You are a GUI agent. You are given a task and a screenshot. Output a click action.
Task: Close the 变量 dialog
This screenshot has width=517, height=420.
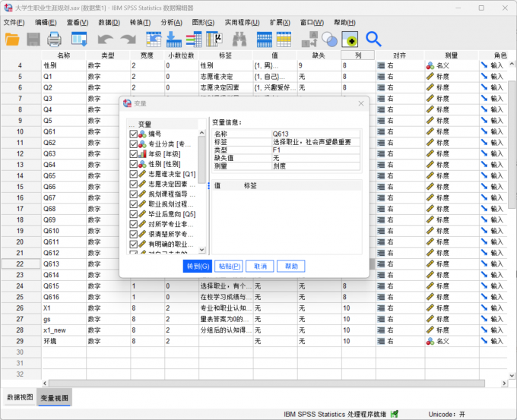pos(361,103)
